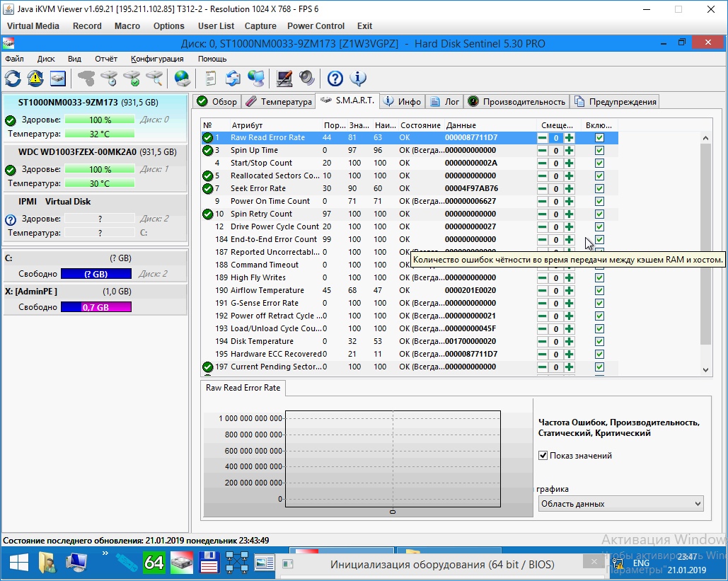Open the Файл menu

[x=14, y=59]
